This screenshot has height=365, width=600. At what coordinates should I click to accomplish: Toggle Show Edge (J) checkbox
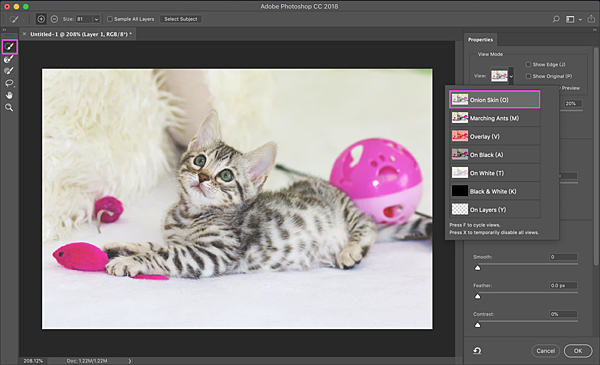[x=528, y=64]
